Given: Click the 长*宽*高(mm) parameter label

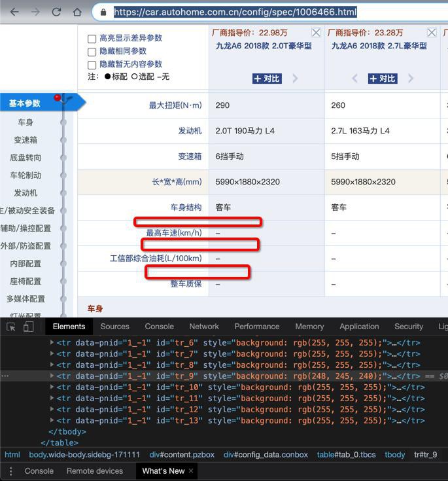Looking at the screenshot, I should pyautogui.click(x=177, y=182).
